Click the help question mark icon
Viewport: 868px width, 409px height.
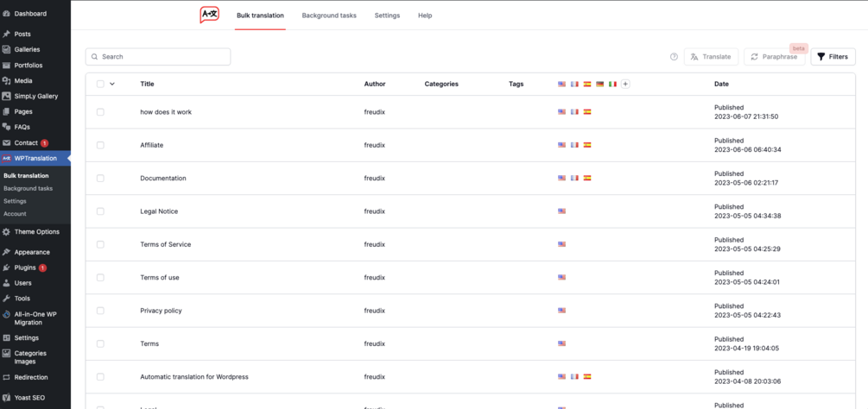[674, 57]
